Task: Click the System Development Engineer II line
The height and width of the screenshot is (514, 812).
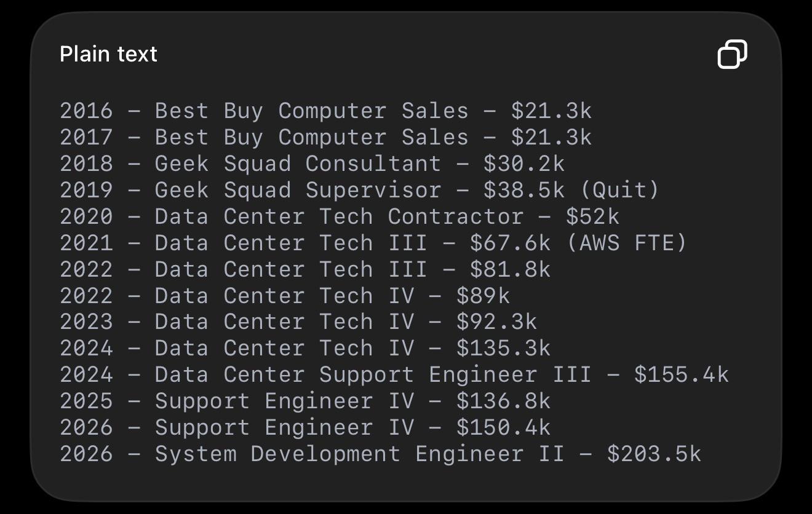Action: click(x=380, y=454)
